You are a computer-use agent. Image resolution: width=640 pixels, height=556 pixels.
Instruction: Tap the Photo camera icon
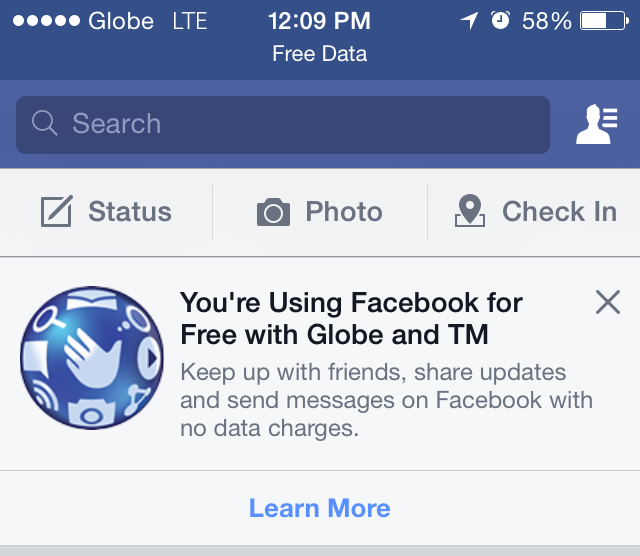(273, 212)
